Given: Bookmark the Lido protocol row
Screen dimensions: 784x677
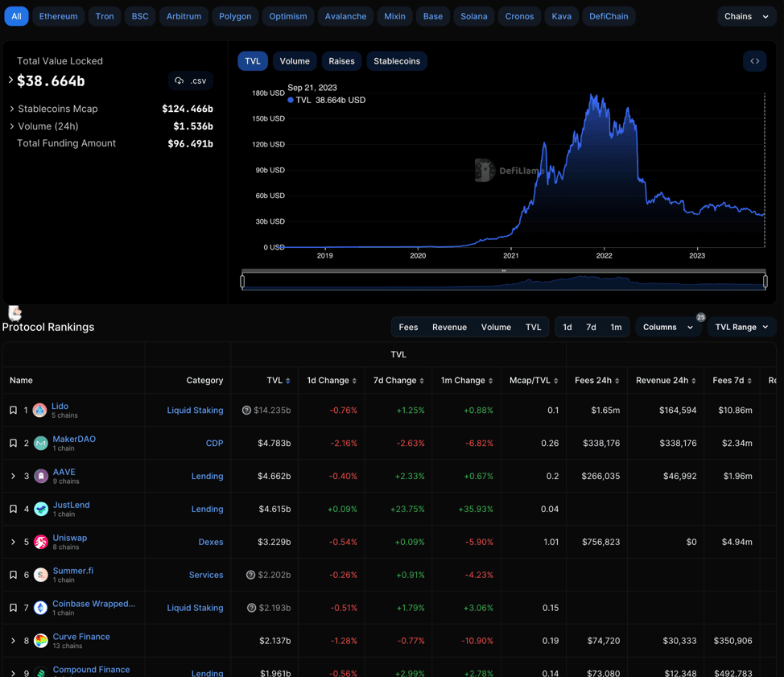Looking at the screenshot, I should coord(13,411).
